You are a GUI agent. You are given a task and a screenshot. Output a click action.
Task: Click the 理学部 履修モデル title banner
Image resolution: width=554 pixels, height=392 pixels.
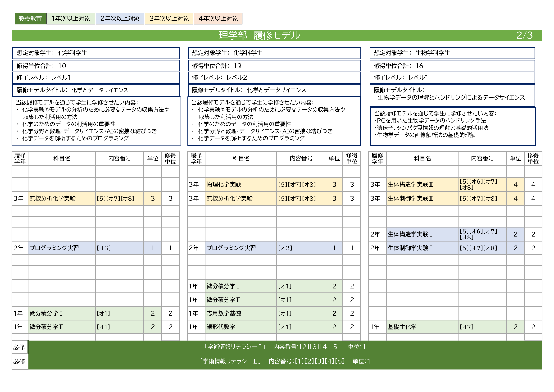pos(259,36)
